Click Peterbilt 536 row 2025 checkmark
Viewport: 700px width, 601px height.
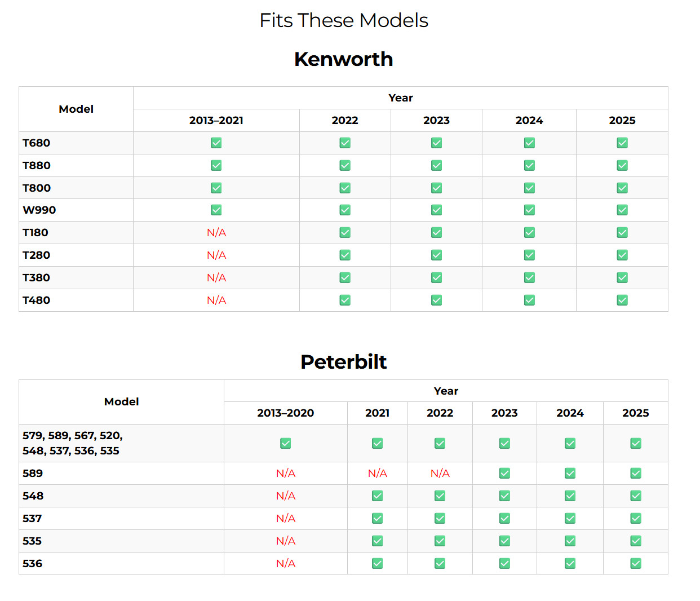coord(636,563)
